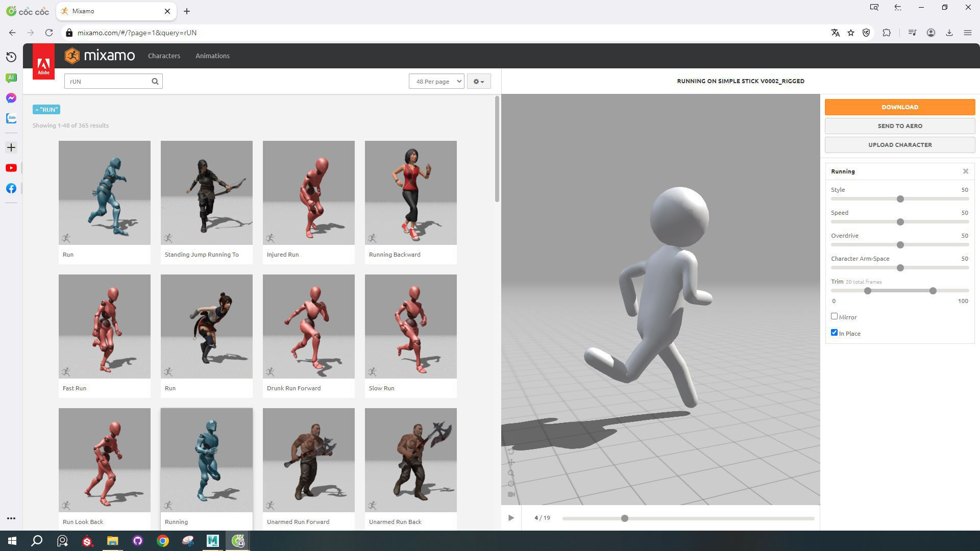980x551 pixels.
Task: Click the camera toggle icon in viewport
Action: 511,494
